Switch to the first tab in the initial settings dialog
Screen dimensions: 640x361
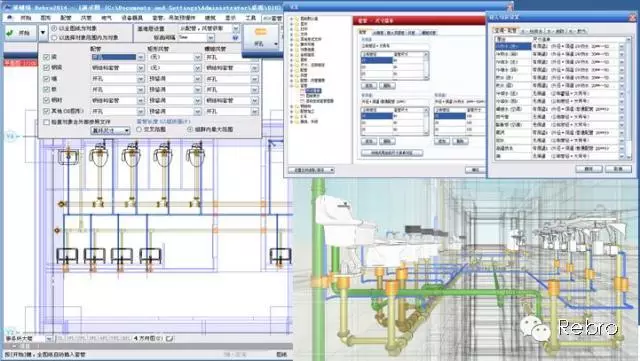(506, 30)
